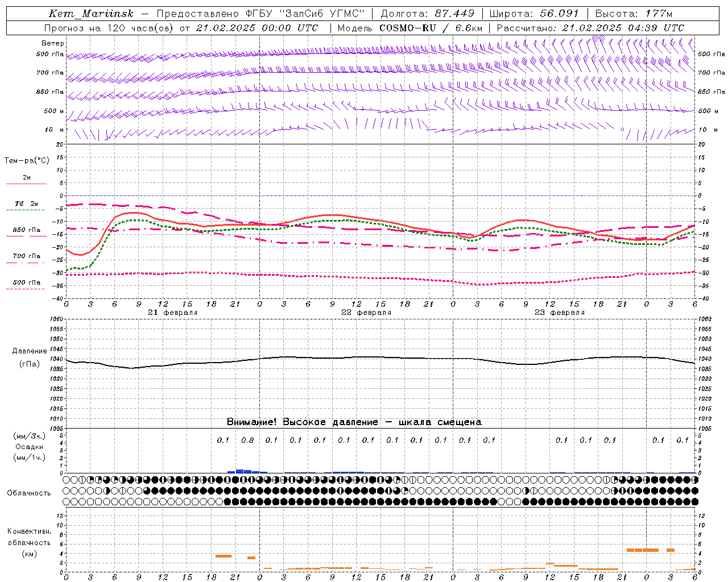Click the model name COSMO-RU / 6.6км

pos(431,28)
